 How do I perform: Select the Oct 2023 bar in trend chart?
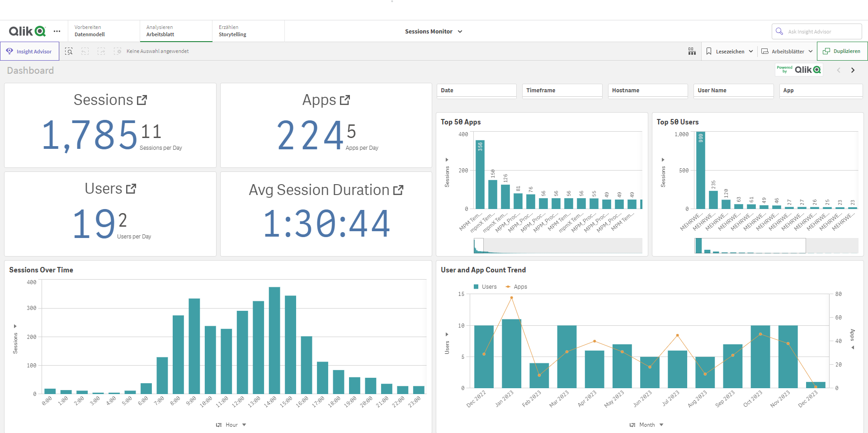pyautogui.click(x=760, y=357)
